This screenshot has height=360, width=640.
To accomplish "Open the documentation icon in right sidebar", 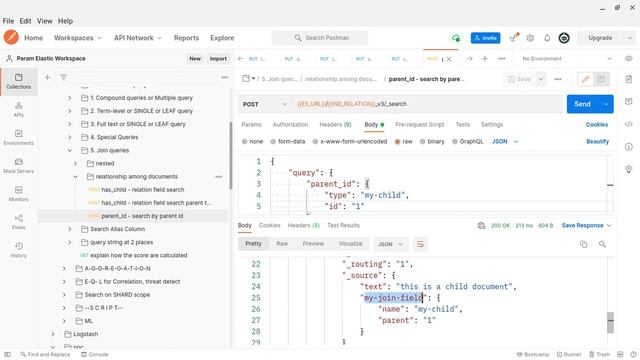I will coord(629,79).
